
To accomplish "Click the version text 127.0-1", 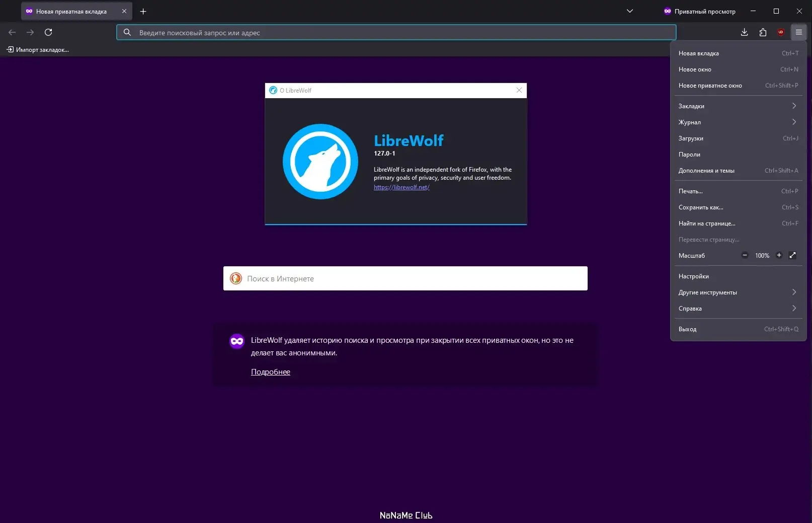I will pyautogui.click(x=384, y=154).
